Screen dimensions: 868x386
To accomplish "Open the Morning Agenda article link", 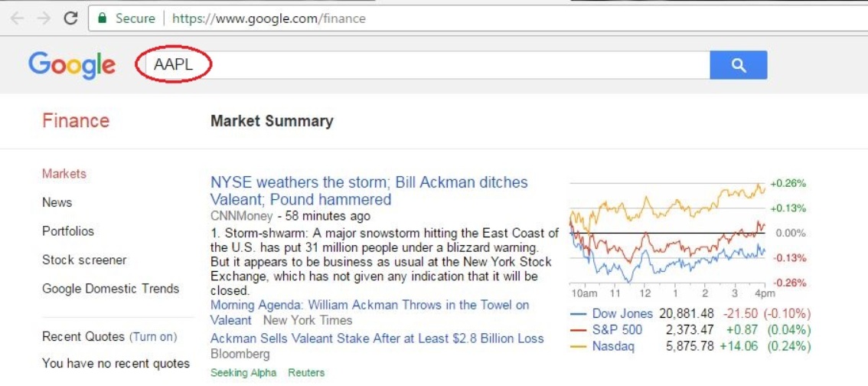I will click(x=370, y=312).
